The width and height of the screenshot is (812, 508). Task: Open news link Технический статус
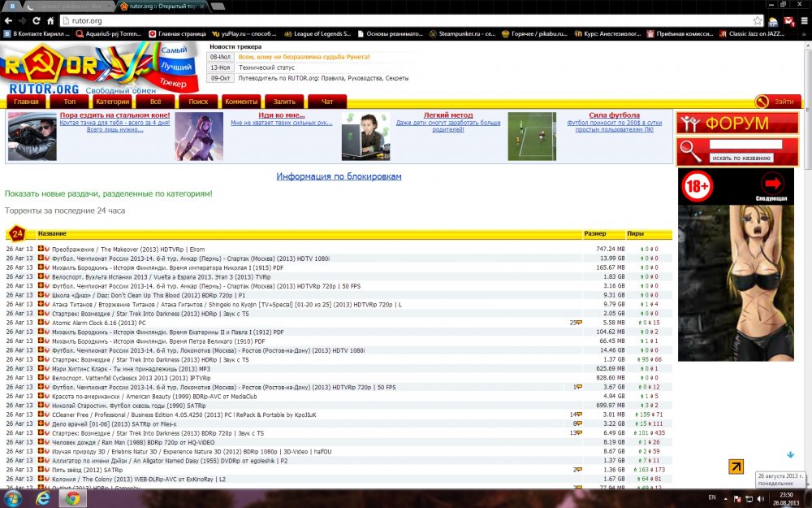point(266,67)
